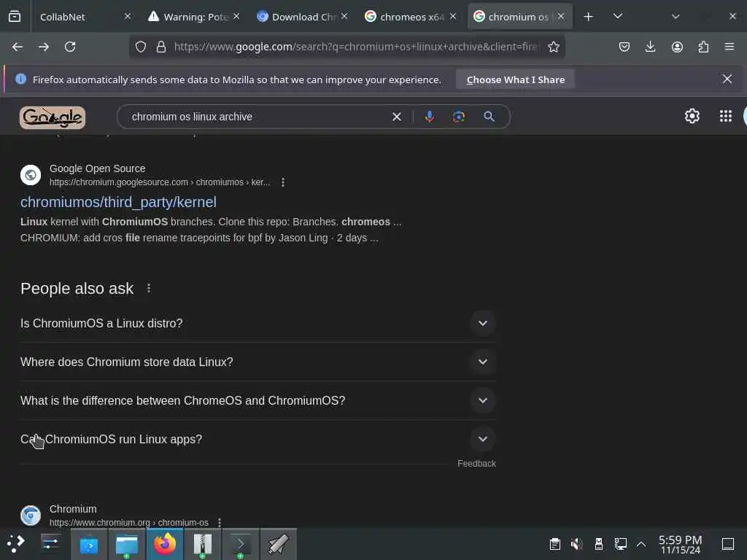Open a new browser tab
747x560 pixels.
589,17
